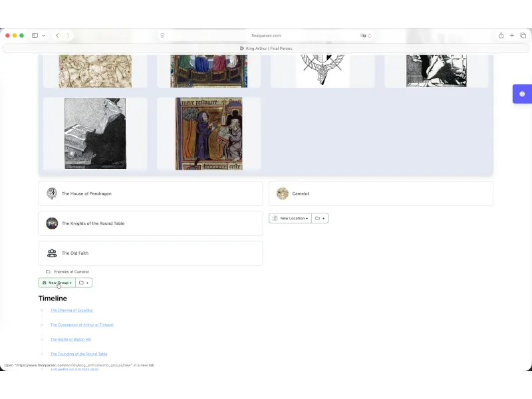Click the Camelot location circle icon
Screen dimensions: 532x399
283,194
